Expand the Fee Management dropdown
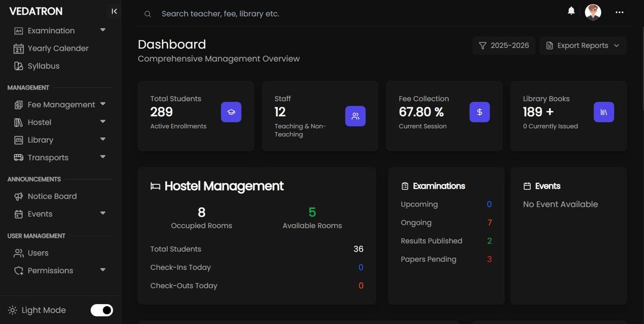 coord(103,105)
